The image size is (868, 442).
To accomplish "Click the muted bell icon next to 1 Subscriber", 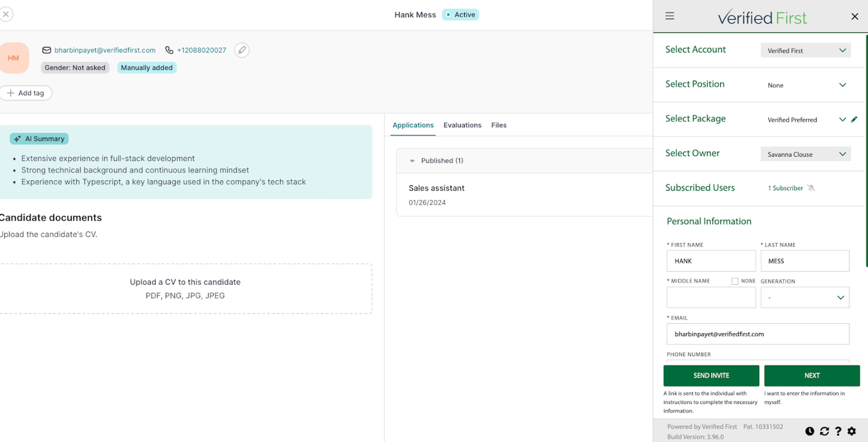I will 811,188.
